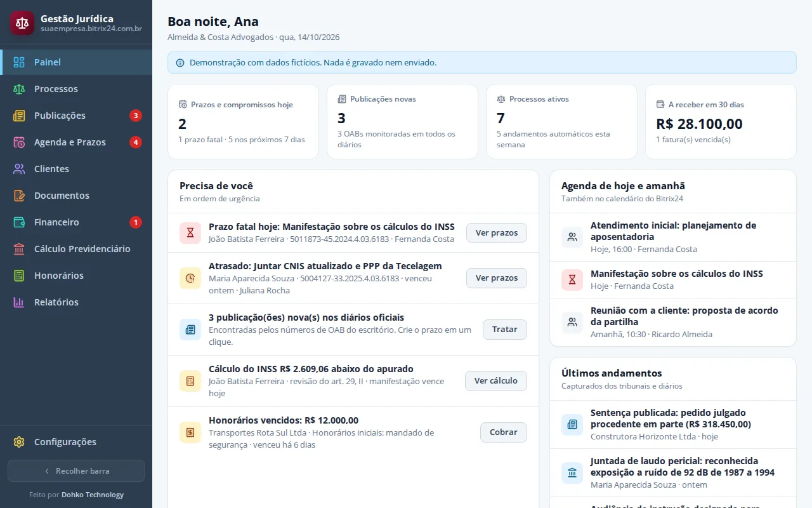This screenshot has height=508, width=812.
Task: Click the Agenda e Prazos calendar icon
Action: (19, 142)
